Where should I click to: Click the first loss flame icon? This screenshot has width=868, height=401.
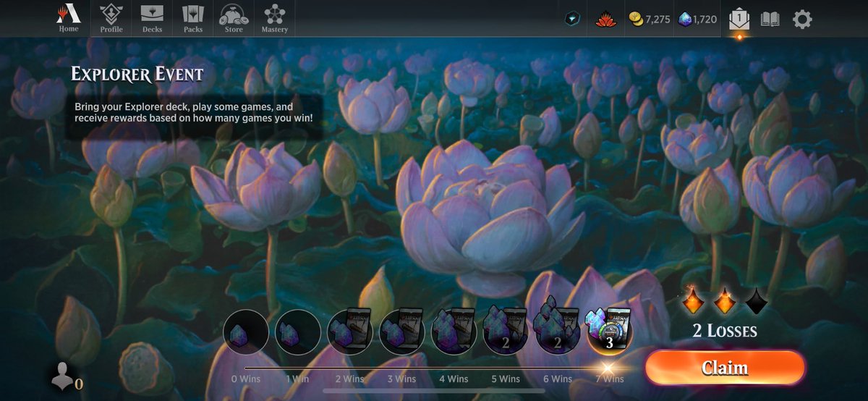click(694, 300)
